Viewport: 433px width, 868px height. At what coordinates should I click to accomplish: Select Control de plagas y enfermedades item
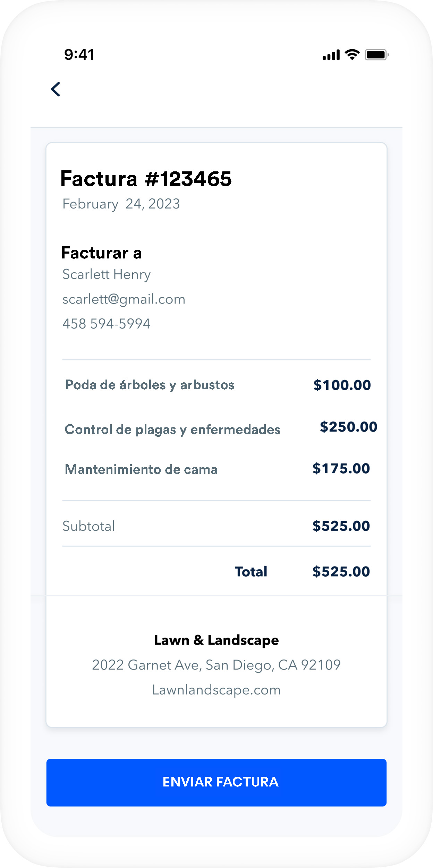172,429
